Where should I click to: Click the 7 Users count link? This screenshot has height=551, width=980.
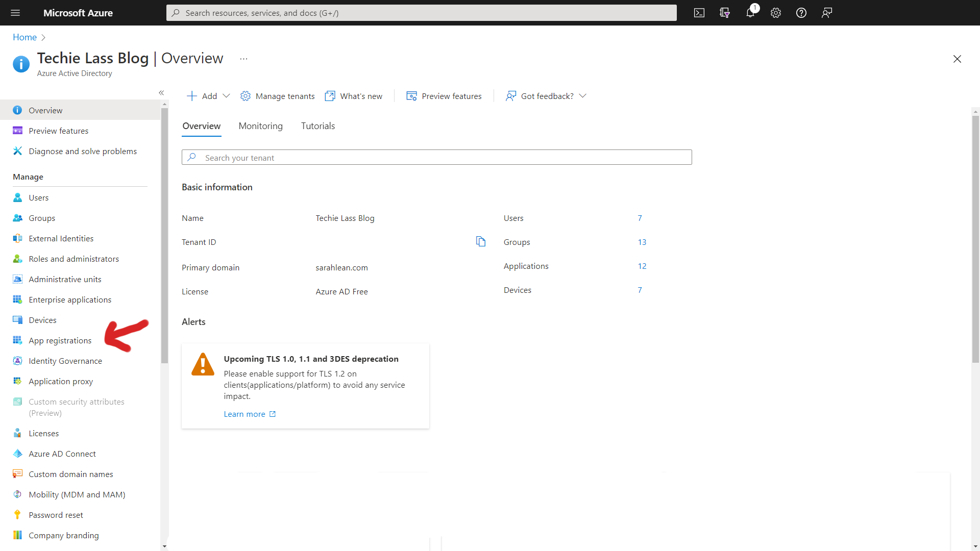(x=640, y=217)
